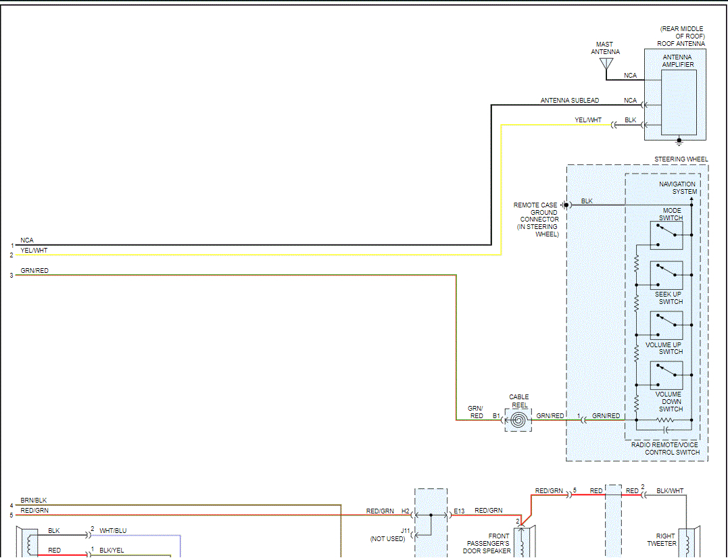Click the REMOTE CASE GROUND CONNECTOR label

tap(537, 220)
